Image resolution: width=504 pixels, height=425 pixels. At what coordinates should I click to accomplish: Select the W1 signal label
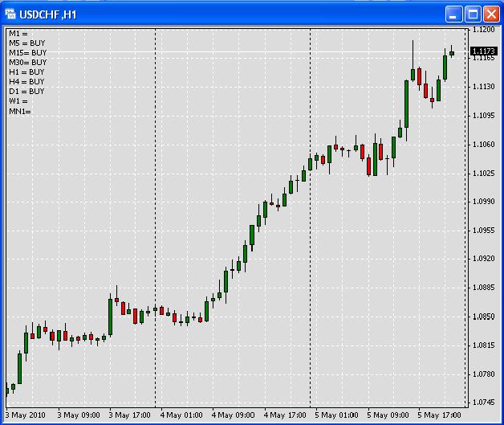pyautogui.click(x=18, y=101)
